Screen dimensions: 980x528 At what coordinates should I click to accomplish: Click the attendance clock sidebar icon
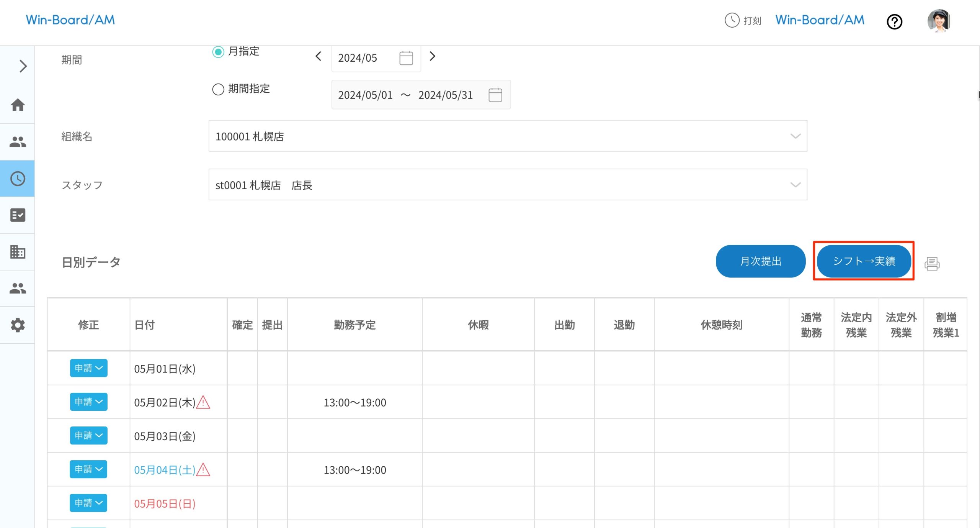18,179
